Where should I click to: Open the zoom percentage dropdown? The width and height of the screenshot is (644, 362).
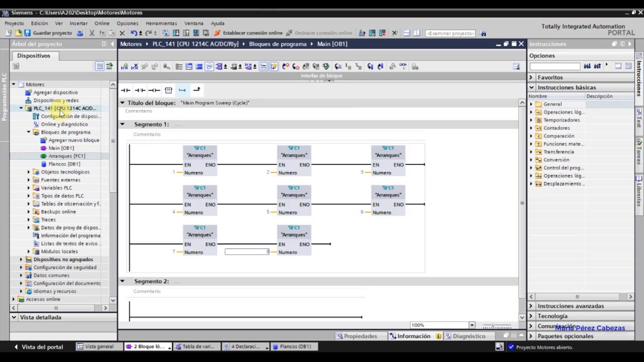click(x=471, y=325)
